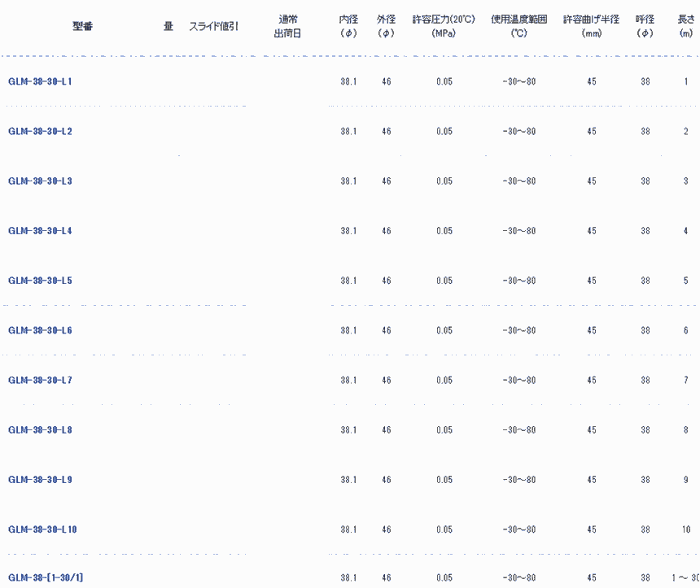The image size is (700, 588).
Task: Open the GLM-38-30-L1 product link
Action: click(x=40, y=82)
